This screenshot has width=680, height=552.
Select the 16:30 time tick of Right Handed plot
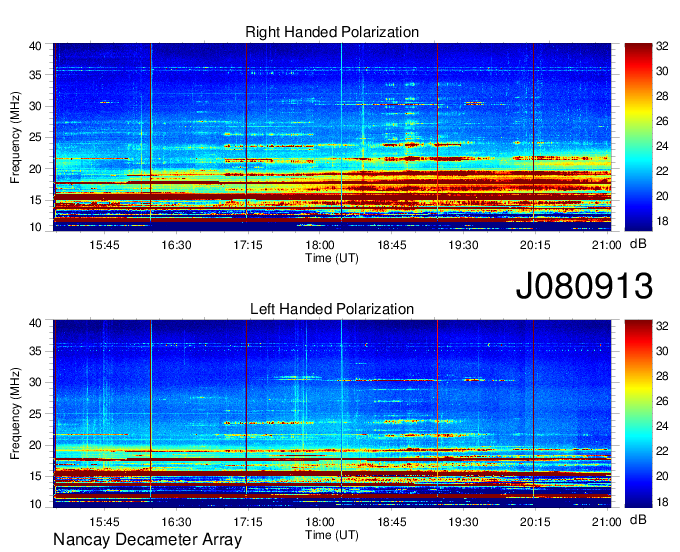pyautogui.click(x=176, y=245)
